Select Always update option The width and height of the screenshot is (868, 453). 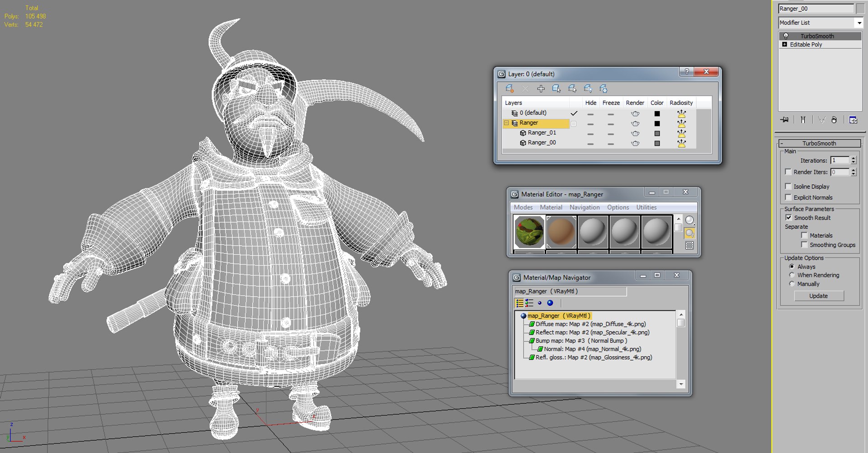point(792,266)
